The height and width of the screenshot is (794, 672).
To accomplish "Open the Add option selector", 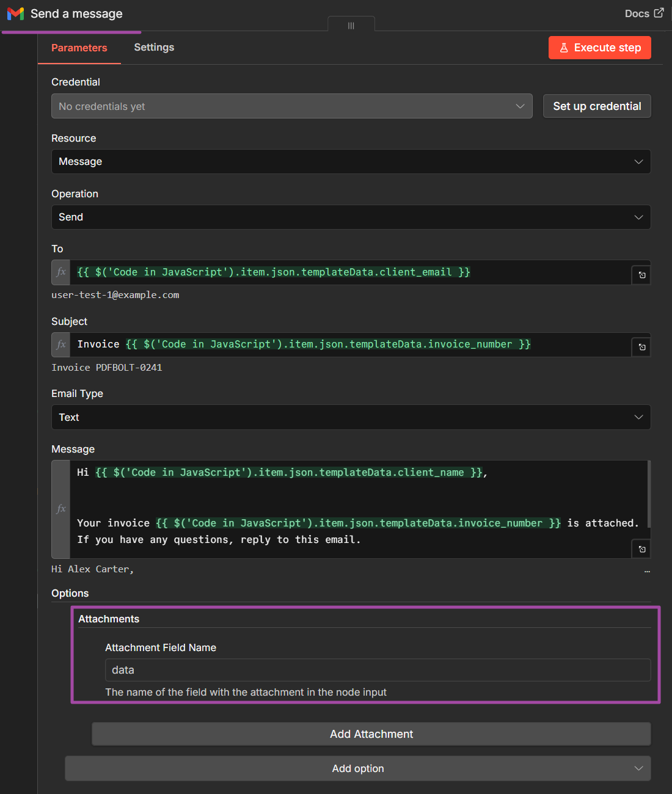I will click(357, 768).
